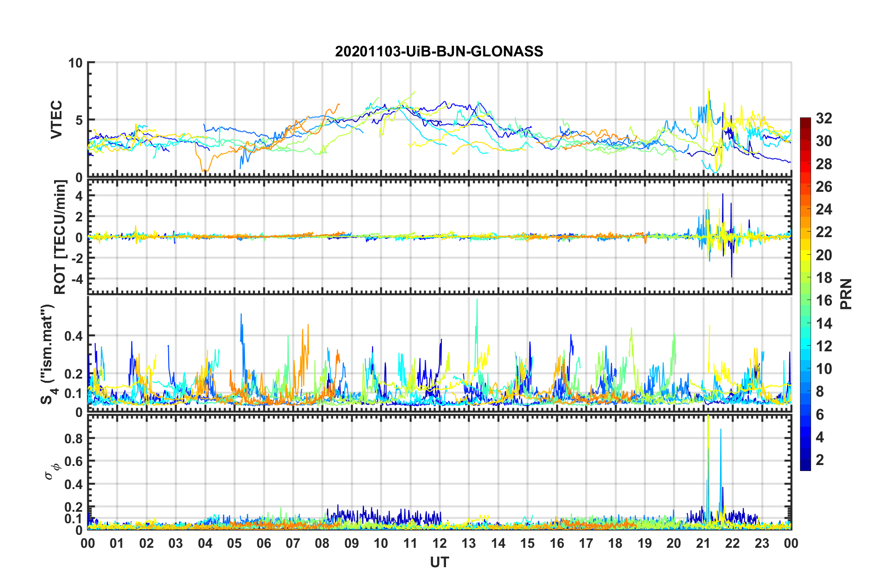Click the dark blue bottom of PRN colorbar
The height and width of the screenshot is (588, 879).
click(805, 466)
